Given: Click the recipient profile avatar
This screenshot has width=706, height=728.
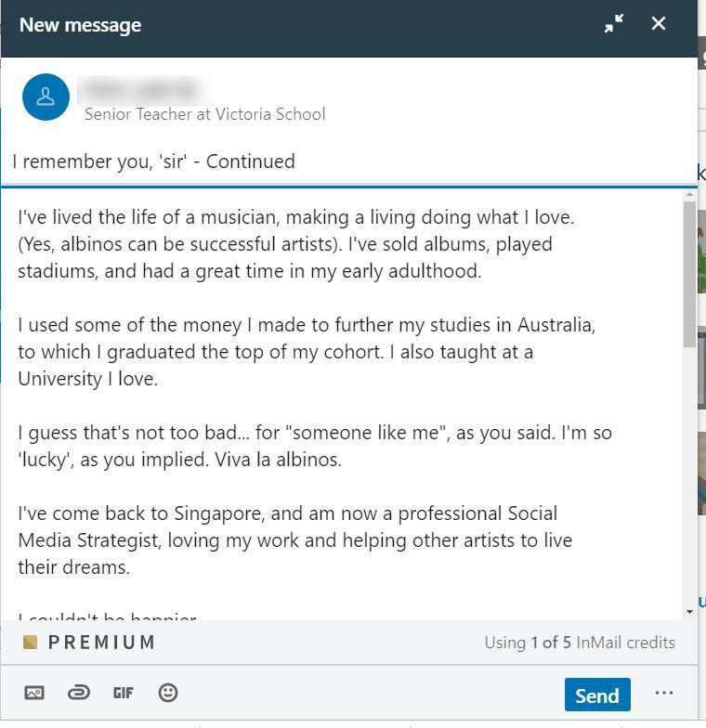Looking at the screenshot, I should [x=46, y=97].
